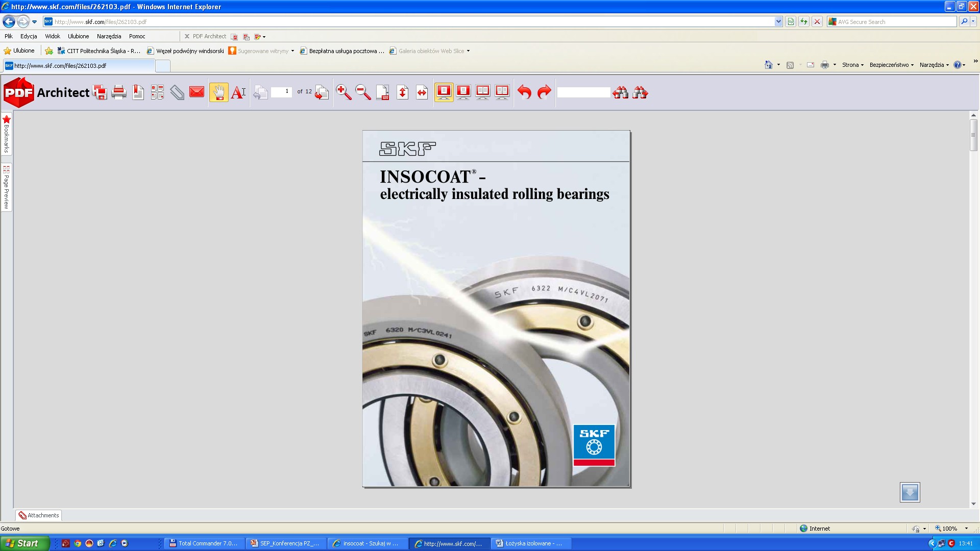Expand the Bezpieczeństwo dropdown menu
Image resolution: width=980 pixels, height=551 pixels.
(892, 65)
